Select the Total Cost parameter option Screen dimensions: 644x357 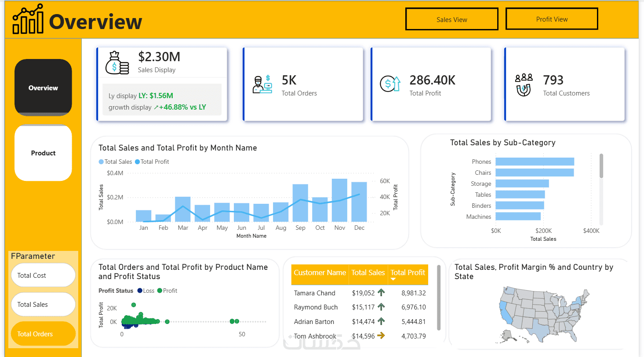coord(43,275)
